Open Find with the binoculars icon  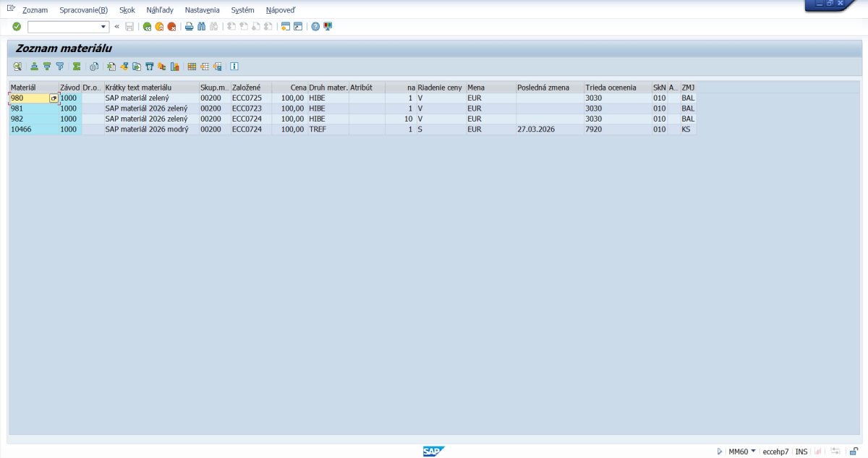(202, 27)
